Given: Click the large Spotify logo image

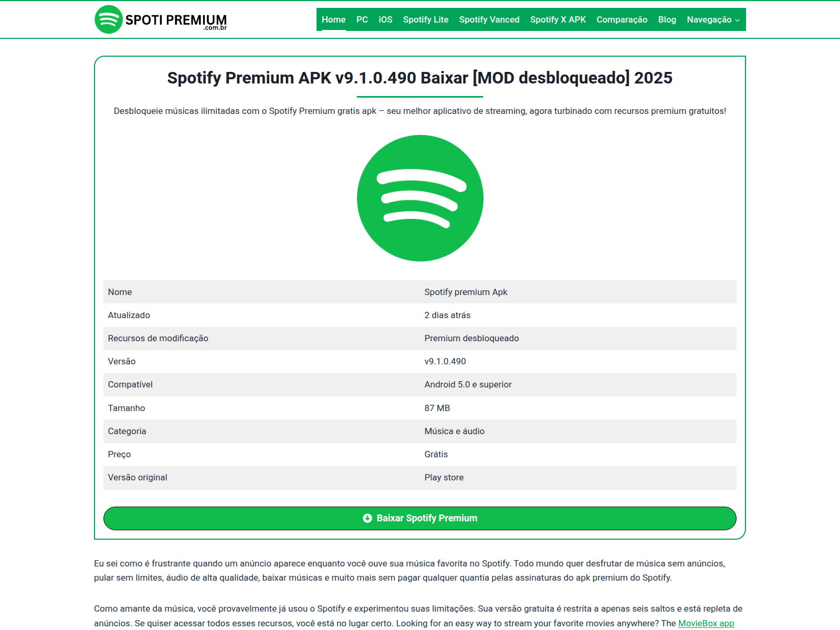Looking at the screenshot, I should [x=420, y=198].
